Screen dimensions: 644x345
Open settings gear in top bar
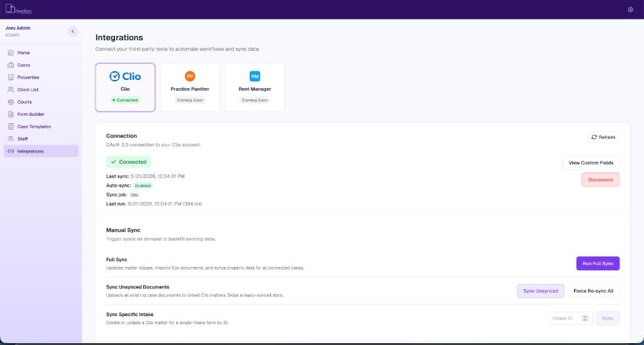click(x=630, y=9)
